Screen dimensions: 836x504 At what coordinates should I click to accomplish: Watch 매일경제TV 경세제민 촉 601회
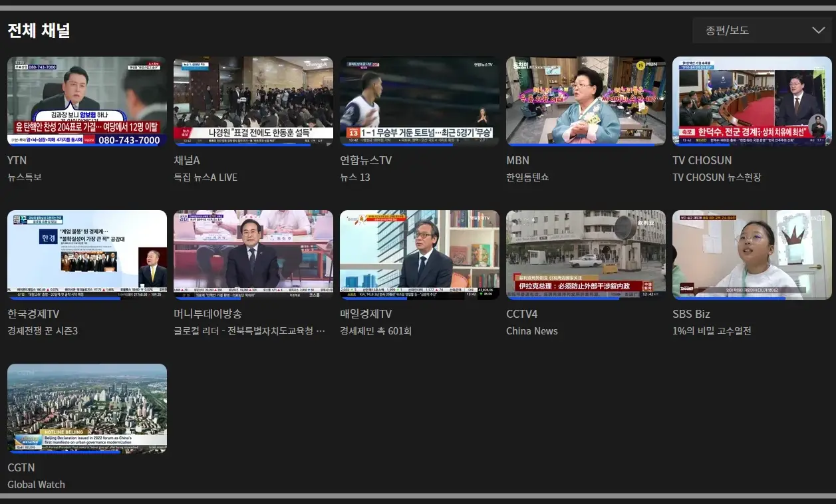click(419, 255)
